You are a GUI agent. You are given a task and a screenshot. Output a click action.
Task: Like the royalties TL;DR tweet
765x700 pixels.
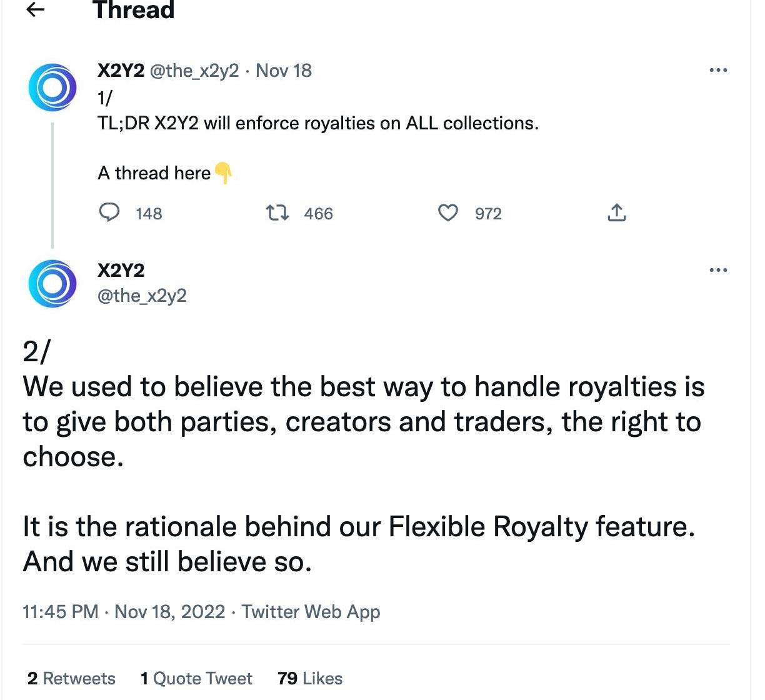coord(447,213)
